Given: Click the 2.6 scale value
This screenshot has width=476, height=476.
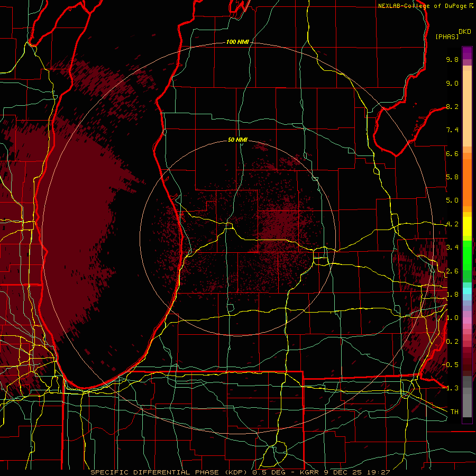Looking at the screenshot, I should point(452,271).
